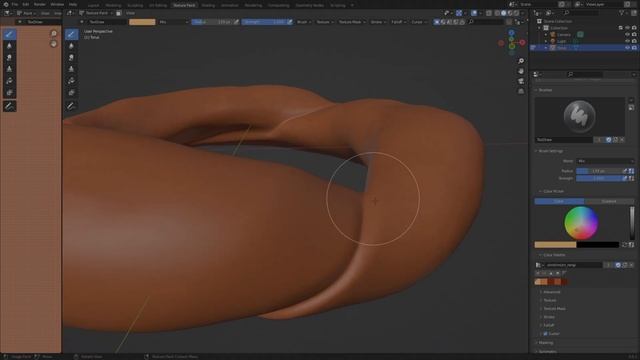
Task: Select the Color button in Color Picker
Action: (x=559, y=201)
